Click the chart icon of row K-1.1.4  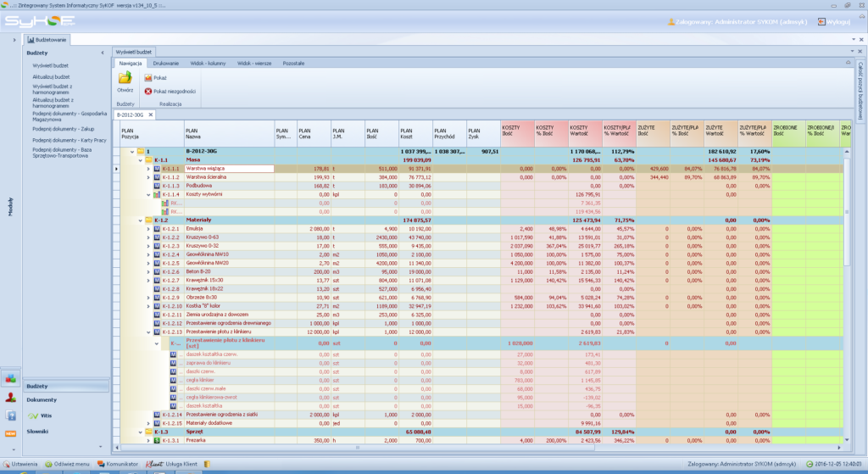click(157, 194)
